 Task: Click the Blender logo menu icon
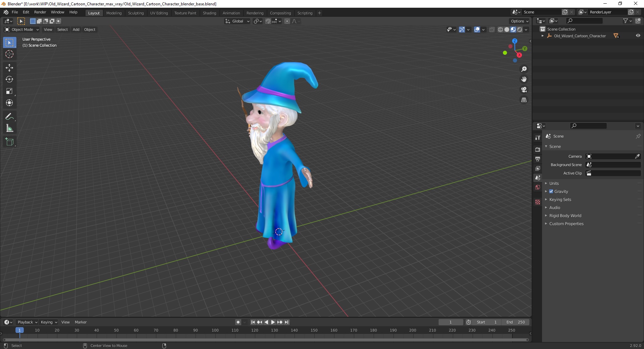[x=6, y=12]
